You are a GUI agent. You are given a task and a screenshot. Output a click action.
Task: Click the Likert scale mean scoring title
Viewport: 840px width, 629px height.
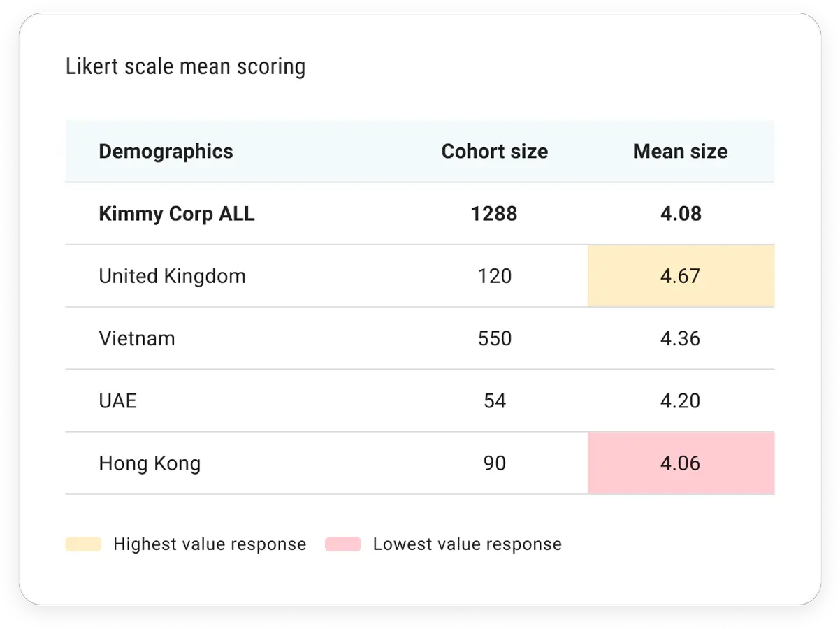click(x=186, y=67)
